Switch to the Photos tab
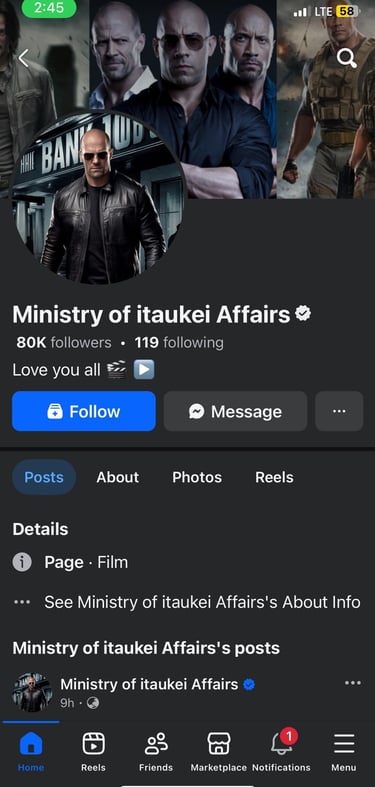The width and height of the screenshot is (375, 787). (197, 477)
